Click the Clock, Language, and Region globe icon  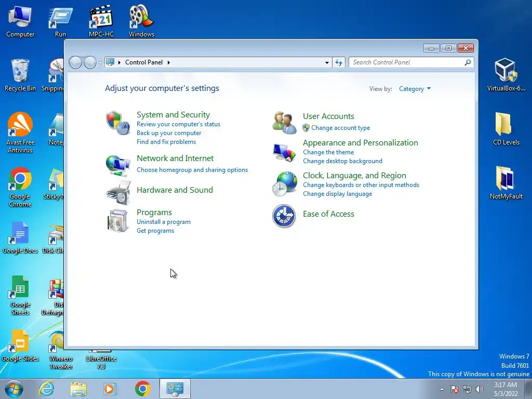pos(284,183)
